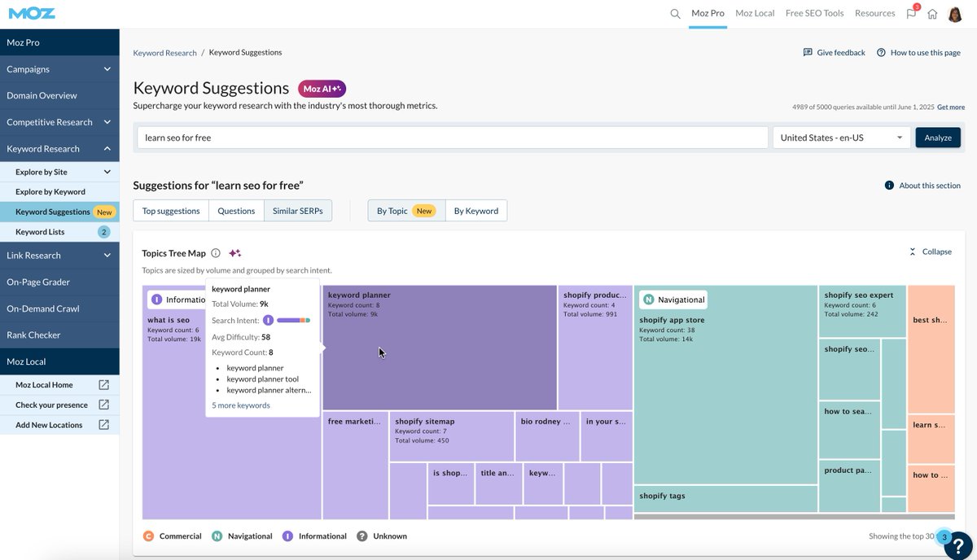Click the Give feedback icon
977x560 pixels.
808,52
